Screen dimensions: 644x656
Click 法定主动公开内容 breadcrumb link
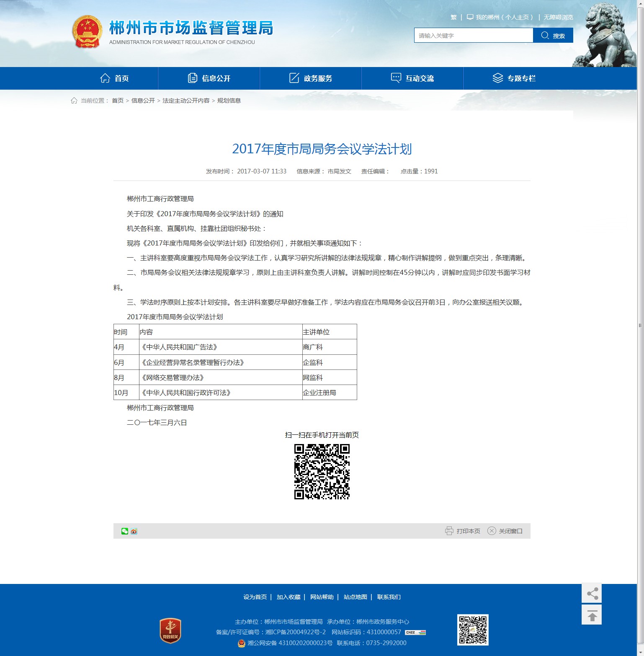(x=186, y=101)
